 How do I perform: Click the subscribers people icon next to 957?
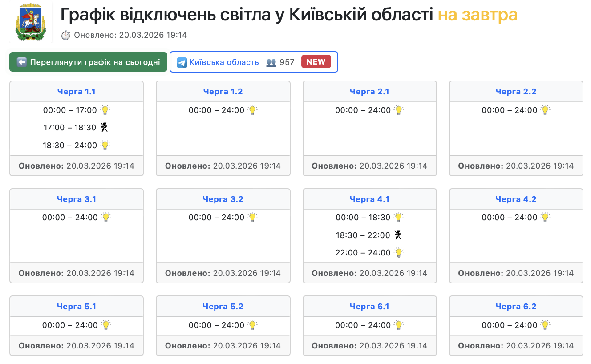[x=271, y=62]
